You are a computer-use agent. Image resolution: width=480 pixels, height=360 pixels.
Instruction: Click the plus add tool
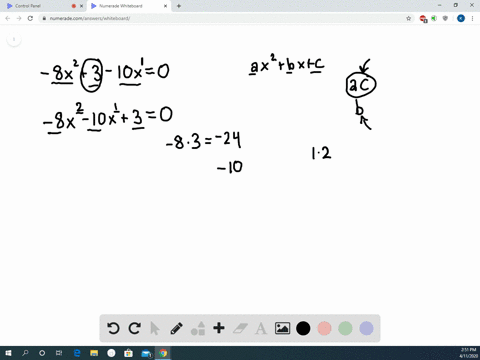coord(219,328)
